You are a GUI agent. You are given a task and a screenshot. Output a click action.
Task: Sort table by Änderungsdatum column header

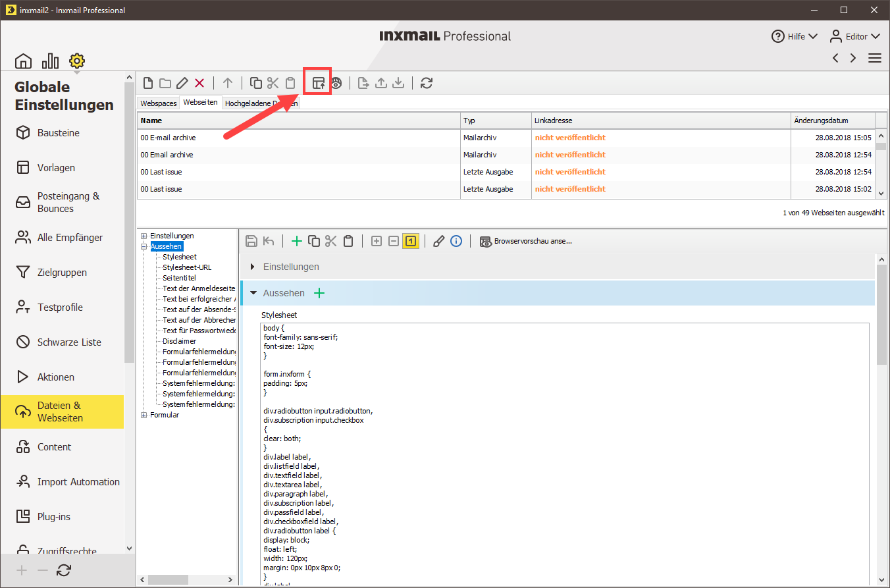833,120
